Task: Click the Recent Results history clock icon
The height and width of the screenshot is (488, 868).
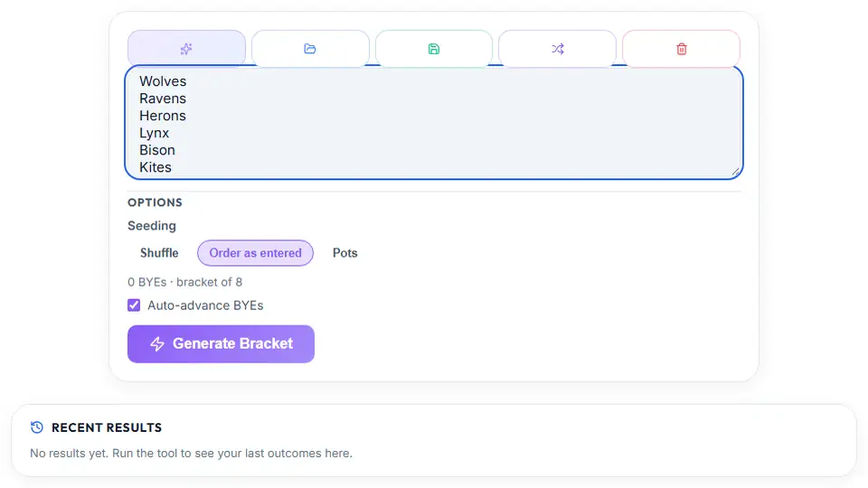Action: click(37, 427)
